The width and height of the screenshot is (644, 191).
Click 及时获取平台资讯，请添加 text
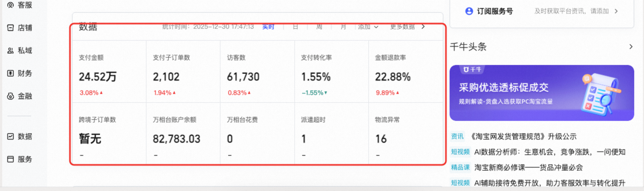tap(571, 11)
